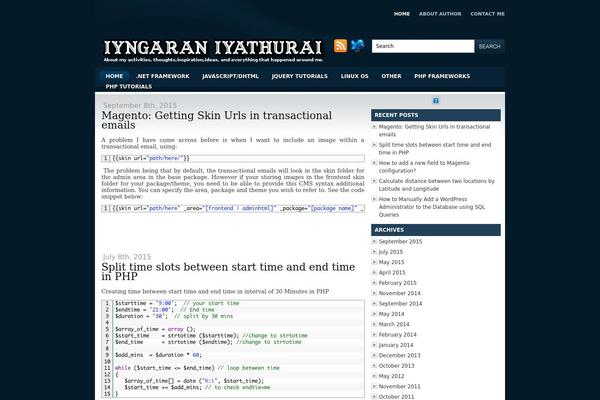Open January 2014 archive
Screen dimensions: 600x400
(x=396, y=345)
